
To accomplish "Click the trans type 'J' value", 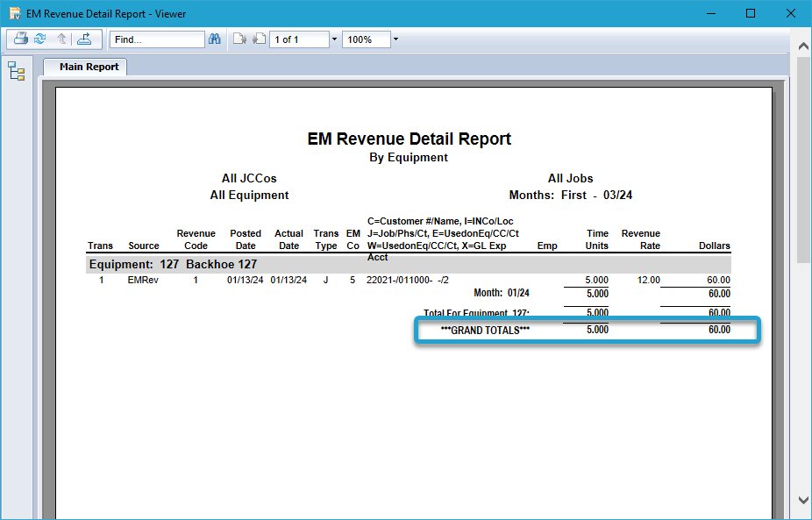I will (325, 281).
